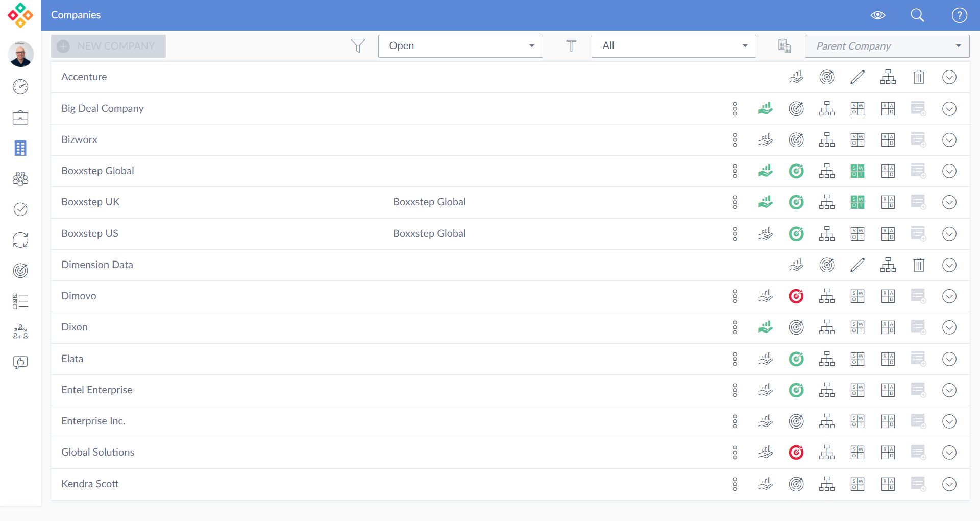Expand the Kendra Scott row chevron

pyautogui.click(x=949, y=484)
